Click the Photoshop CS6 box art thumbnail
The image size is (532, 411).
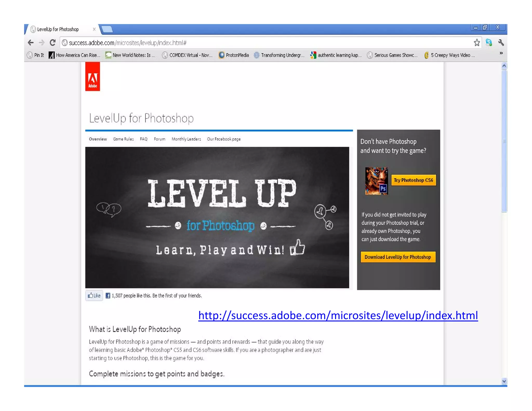tap(376, 181)
